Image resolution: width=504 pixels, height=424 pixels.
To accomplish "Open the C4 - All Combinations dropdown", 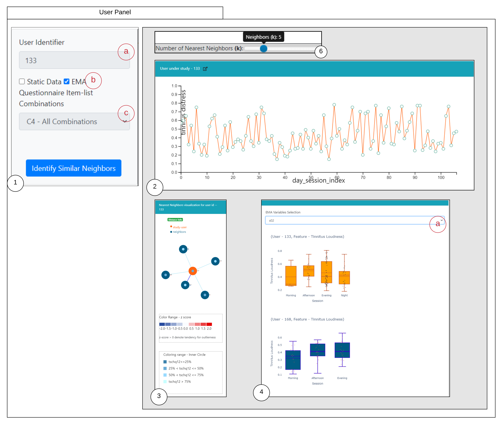I will 74,122.
